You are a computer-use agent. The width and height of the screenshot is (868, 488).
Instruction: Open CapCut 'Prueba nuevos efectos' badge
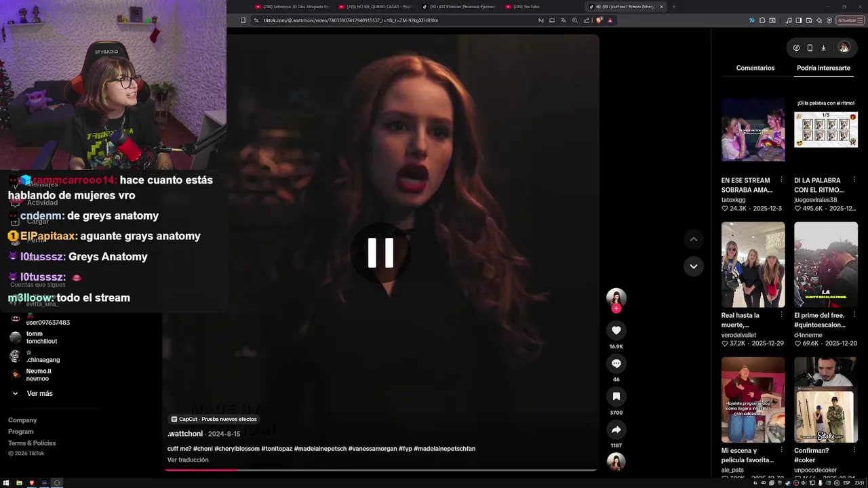click(214, 419)
